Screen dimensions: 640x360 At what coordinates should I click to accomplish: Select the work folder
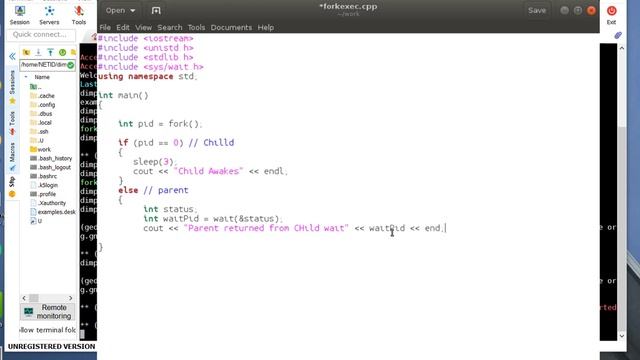coord(40,149)
